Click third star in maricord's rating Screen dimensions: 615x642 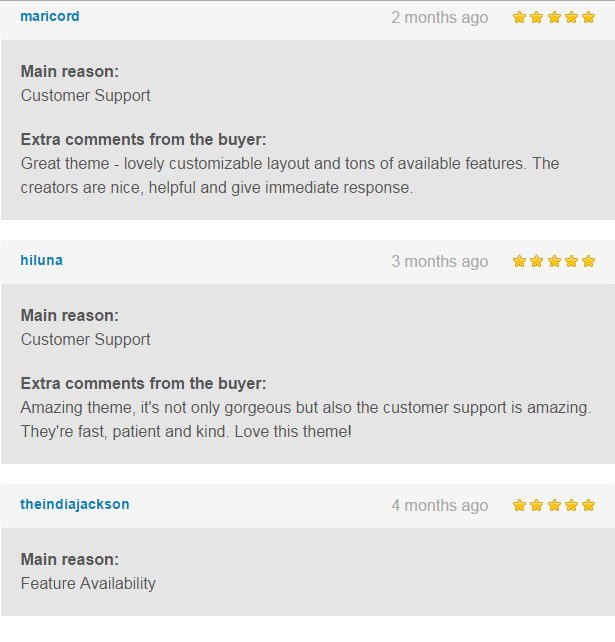(554, 17)
